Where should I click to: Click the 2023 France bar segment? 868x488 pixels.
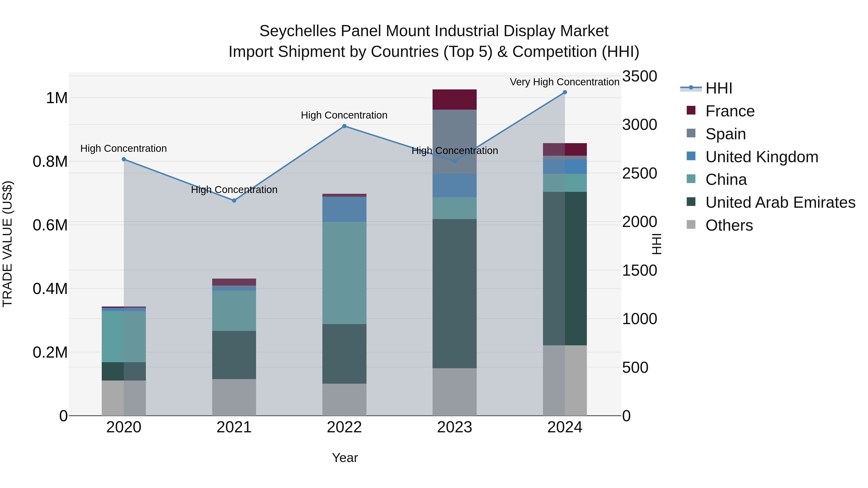tap(454, 100)
